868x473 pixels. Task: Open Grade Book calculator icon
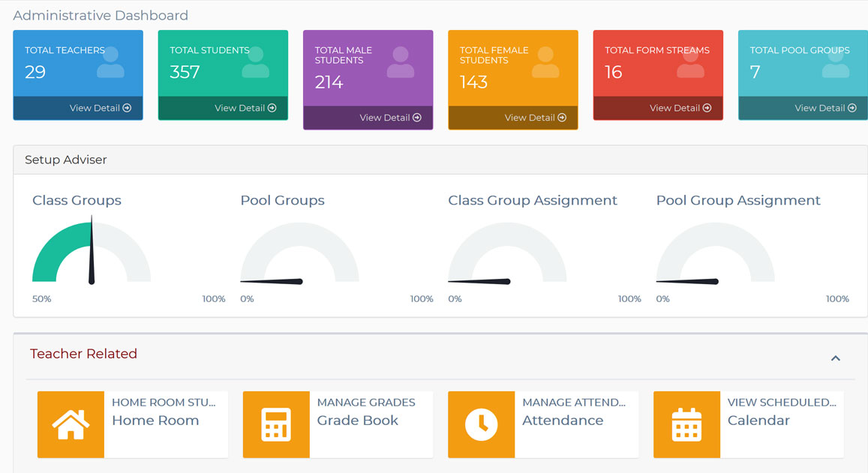pos(276,424)
